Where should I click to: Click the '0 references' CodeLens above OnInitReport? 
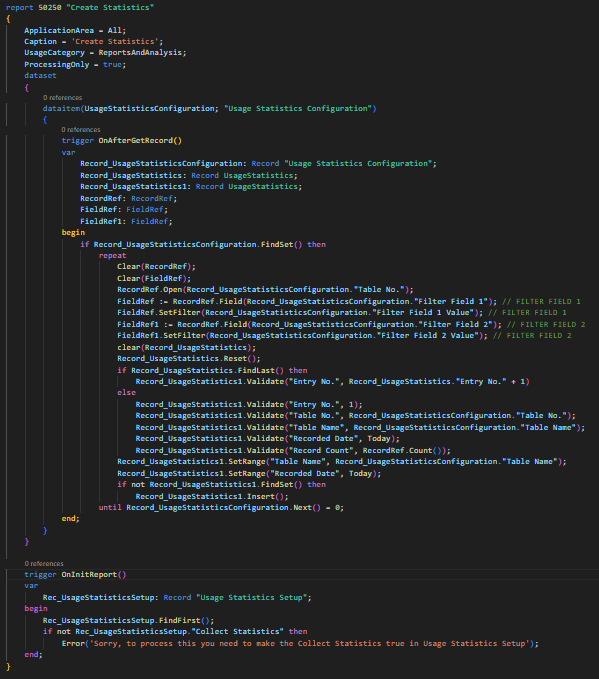tap(44, 564)
